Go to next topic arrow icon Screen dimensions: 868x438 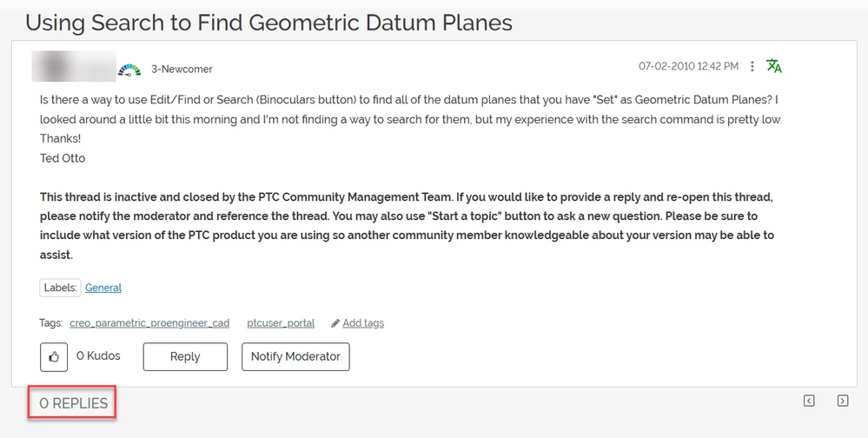[x=843, y=401]
